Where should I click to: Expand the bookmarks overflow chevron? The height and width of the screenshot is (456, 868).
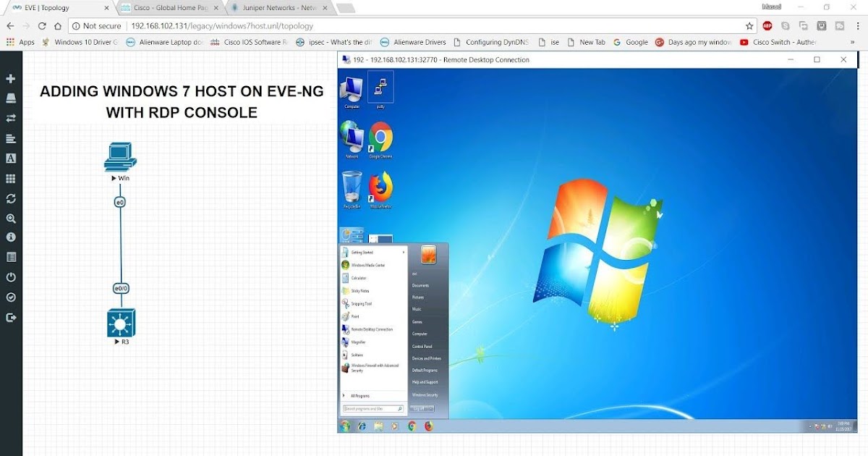tap(852, 42)
